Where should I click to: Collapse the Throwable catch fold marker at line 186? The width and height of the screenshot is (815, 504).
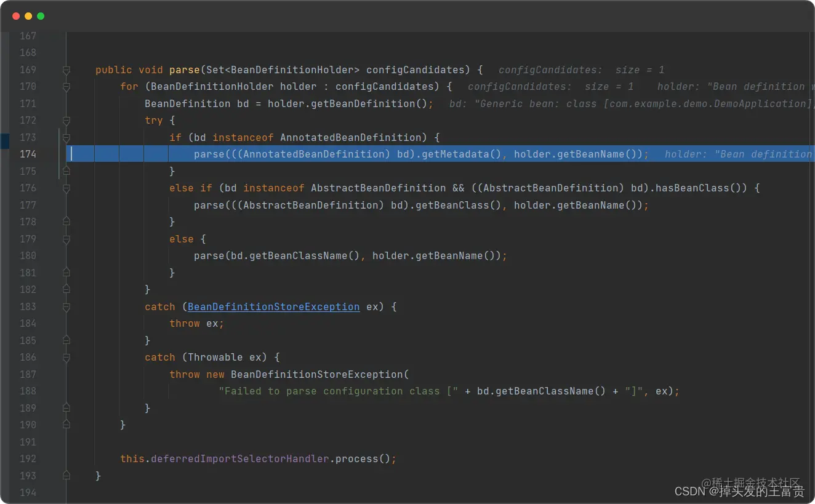click(x=66, y=358)
